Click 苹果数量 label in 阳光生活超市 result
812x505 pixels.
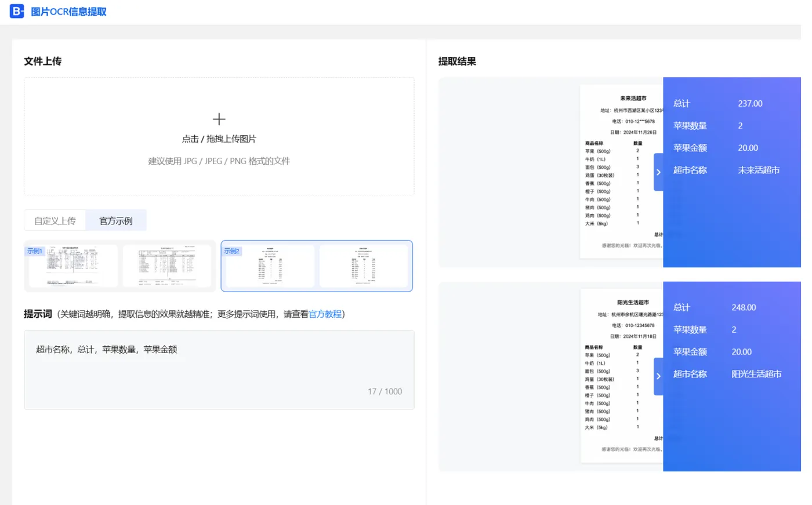tap(690, 330)
